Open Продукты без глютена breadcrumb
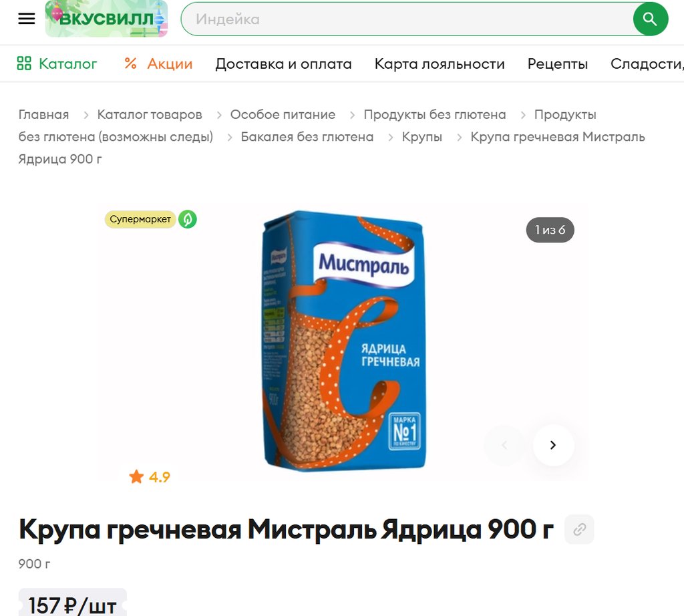Screen dimensions: 684x616 pos(435,115)
